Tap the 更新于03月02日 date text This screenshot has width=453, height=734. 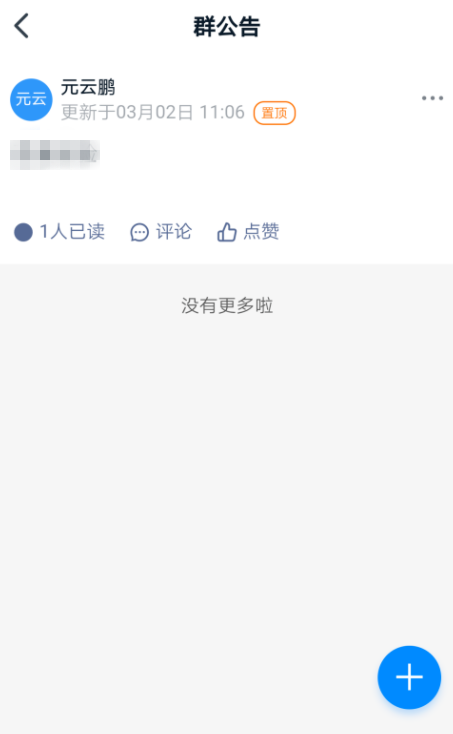coord(127,112)
